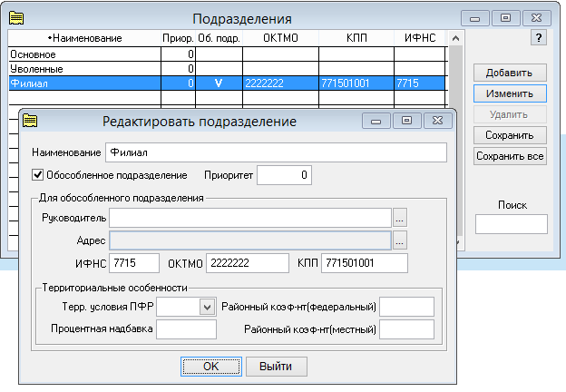Click the table scrollbar up arrow
The width and height of the screenshot is (566, 392).
tap(455, 38)
